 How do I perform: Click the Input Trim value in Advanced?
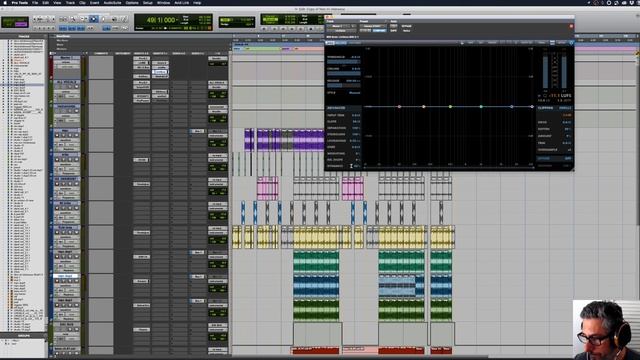pyautogui.click(x=356, y=116)
